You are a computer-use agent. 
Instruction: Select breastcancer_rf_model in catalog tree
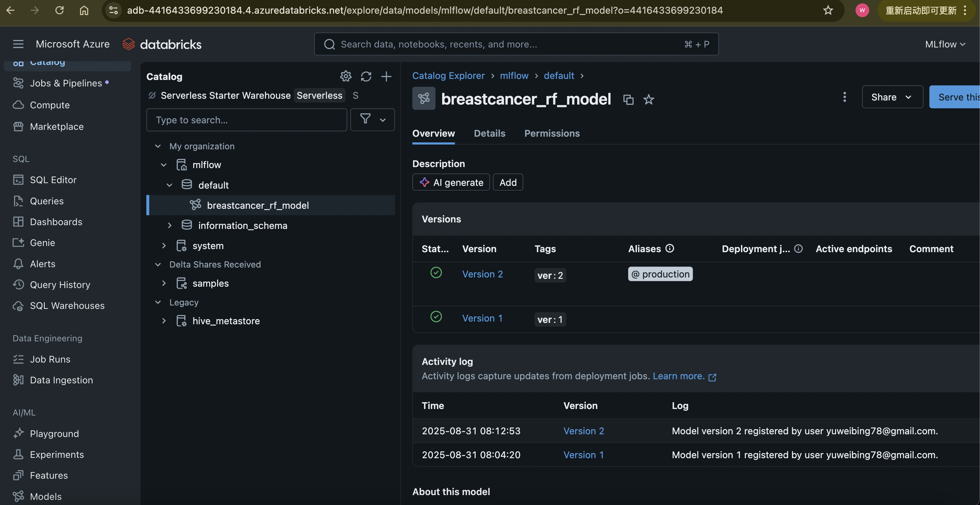271,205
